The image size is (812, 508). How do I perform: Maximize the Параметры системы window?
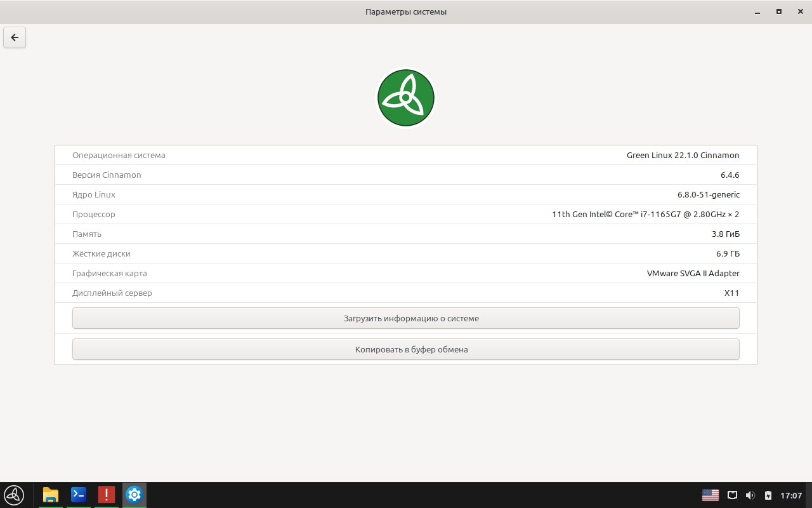tap(778, 11)
